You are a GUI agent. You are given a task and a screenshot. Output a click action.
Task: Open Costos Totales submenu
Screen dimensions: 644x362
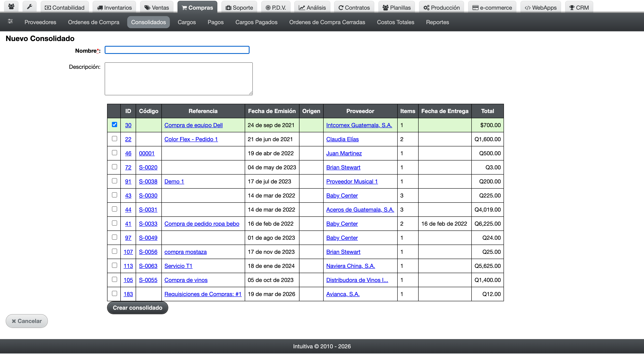tap(395, 22)
